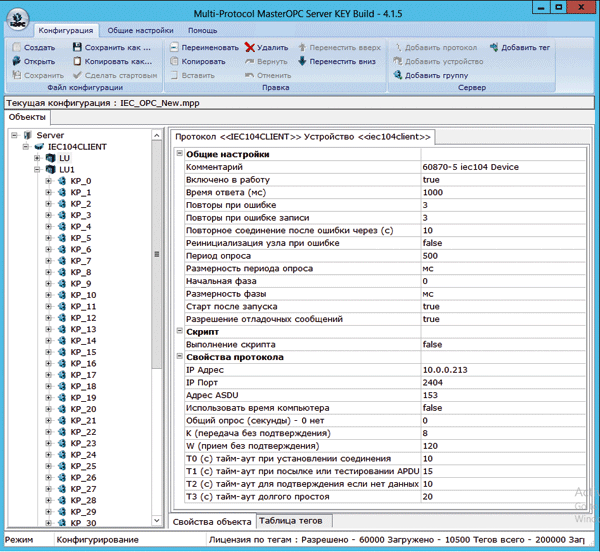Open the Конфигурация ribbon tab
The height and width of the screenshot is (552, 600).
tap(66, 30)
